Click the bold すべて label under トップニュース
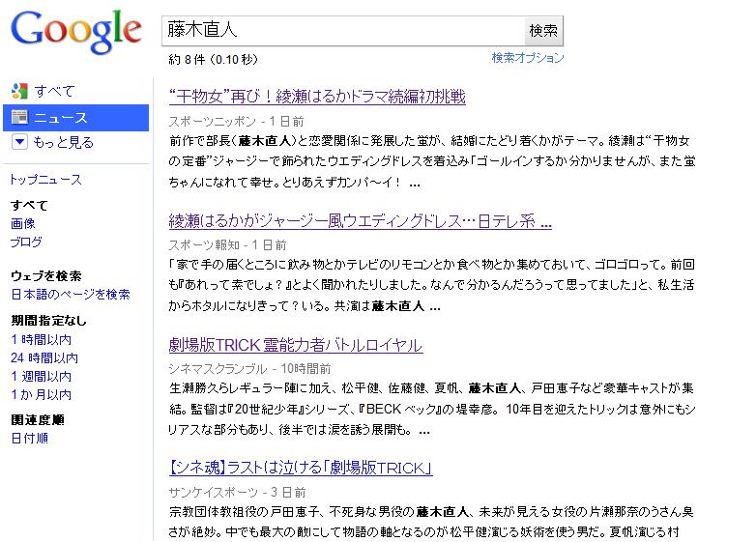Viewport: 756px width, 542px height. pos(29,205)
